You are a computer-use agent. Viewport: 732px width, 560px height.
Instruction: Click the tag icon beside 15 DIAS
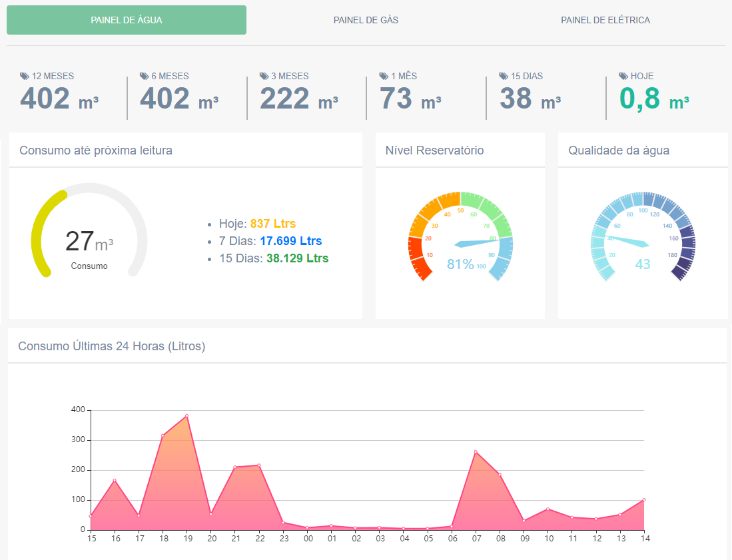click(x=504, y=77)
